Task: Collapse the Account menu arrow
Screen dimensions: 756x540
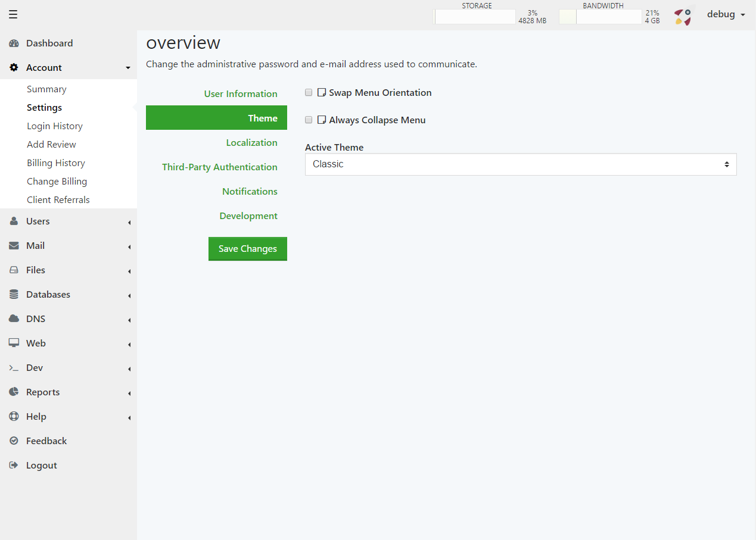Action: (128, 68)
